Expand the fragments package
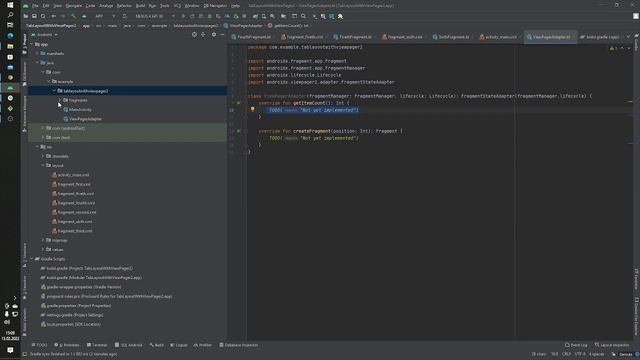The width and height of the screenshot is (640, 360). point(60,100)
